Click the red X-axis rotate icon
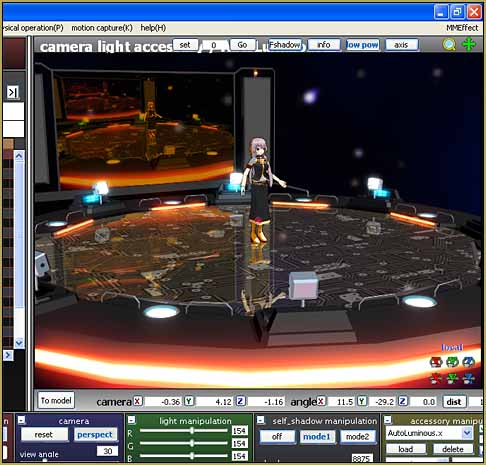486x465 pixels. (436, 362)
